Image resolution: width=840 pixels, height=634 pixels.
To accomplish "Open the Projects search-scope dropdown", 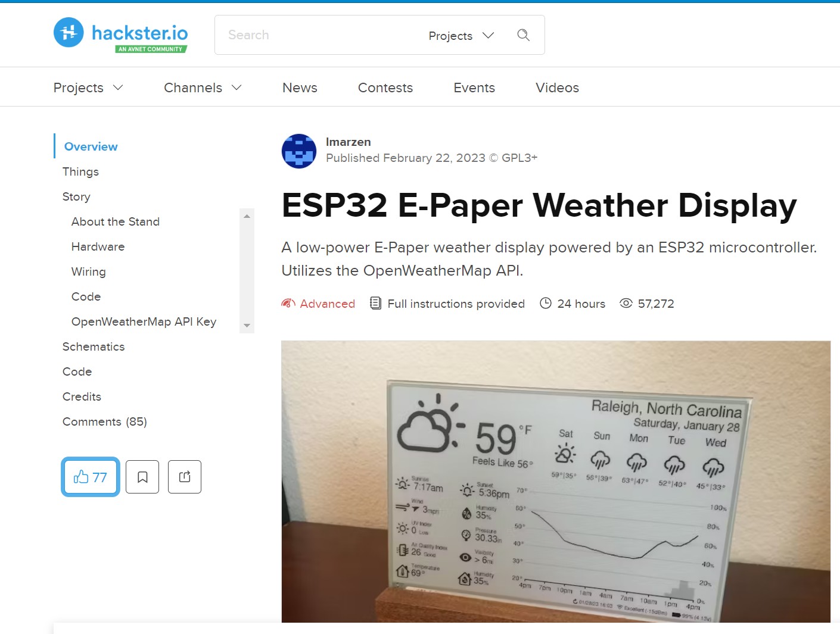I will click(462, 36).
